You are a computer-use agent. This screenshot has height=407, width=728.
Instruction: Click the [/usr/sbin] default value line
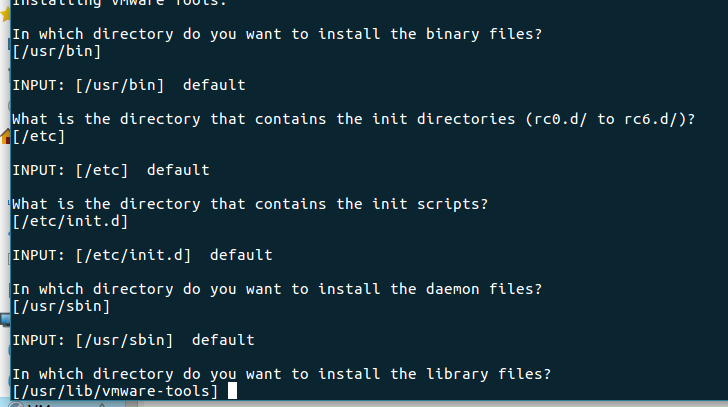pyautogui.click(x=61, y=306)
